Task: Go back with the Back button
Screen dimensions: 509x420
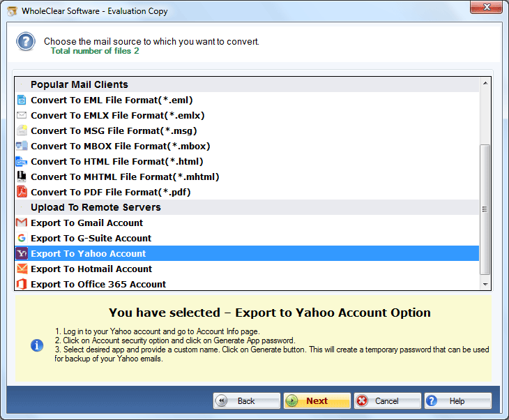Action: tap(246, 400)
